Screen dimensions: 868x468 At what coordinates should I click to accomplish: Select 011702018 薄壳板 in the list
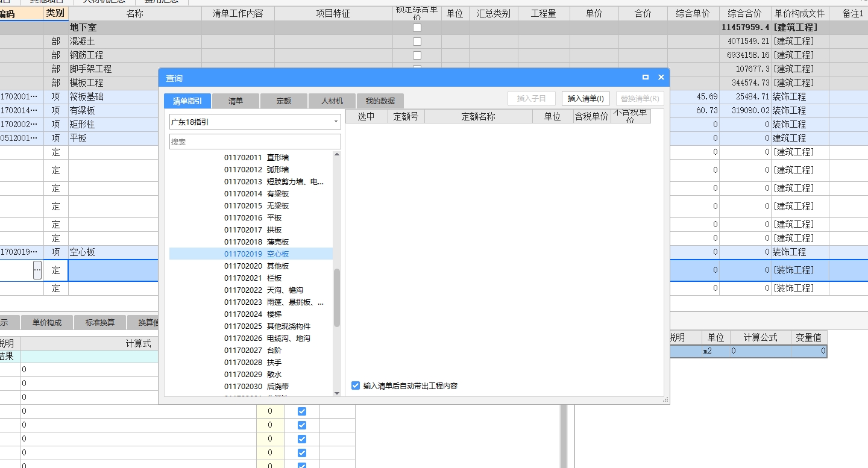pos(256,242)
